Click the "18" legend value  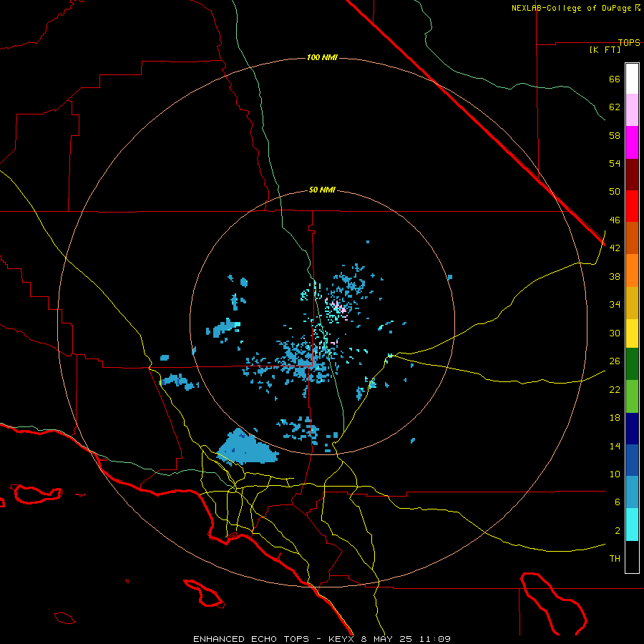pyautogui.click(x=615, y=418)
